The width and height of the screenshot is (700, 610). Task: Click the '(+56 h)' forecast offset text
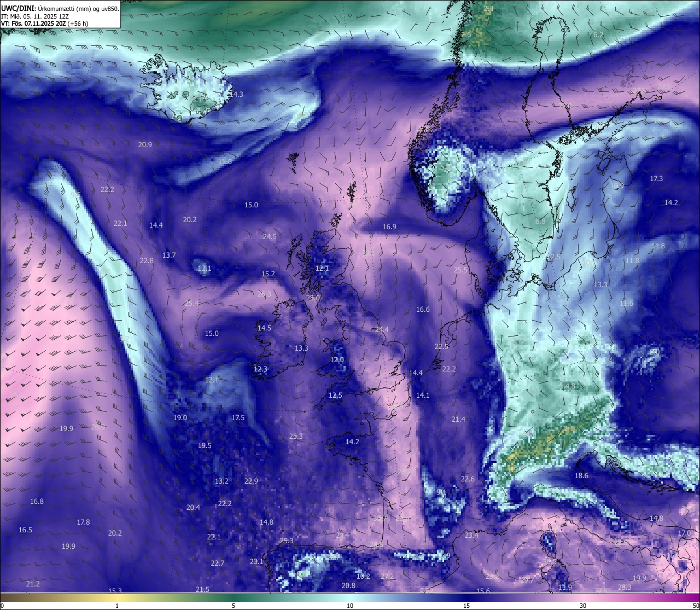[x=78, y=24]
